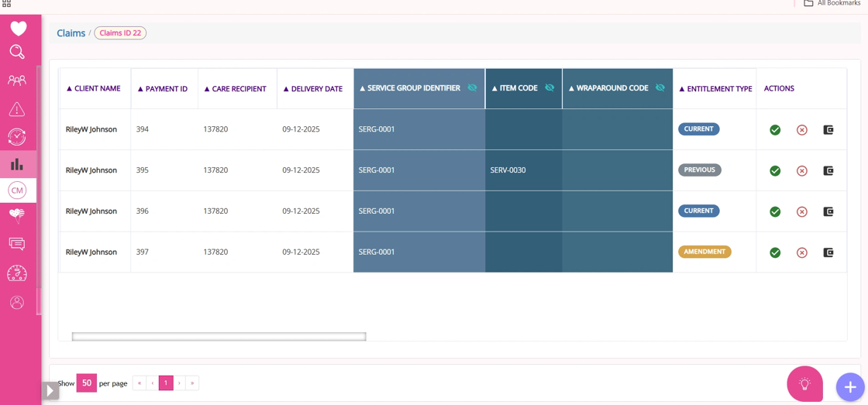Image resolution: width=868 pixels, height=405 pixels.
Task: Sort by Delivery Date column
Action: coord(313,88)
